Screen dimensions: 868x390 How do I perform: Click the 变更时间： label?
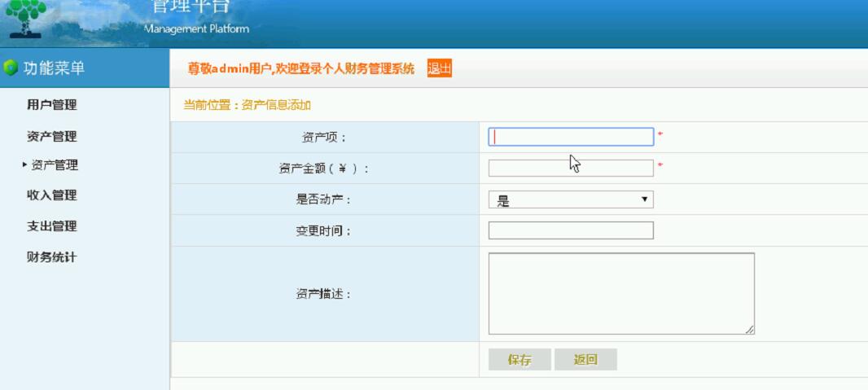click(324, 231)
